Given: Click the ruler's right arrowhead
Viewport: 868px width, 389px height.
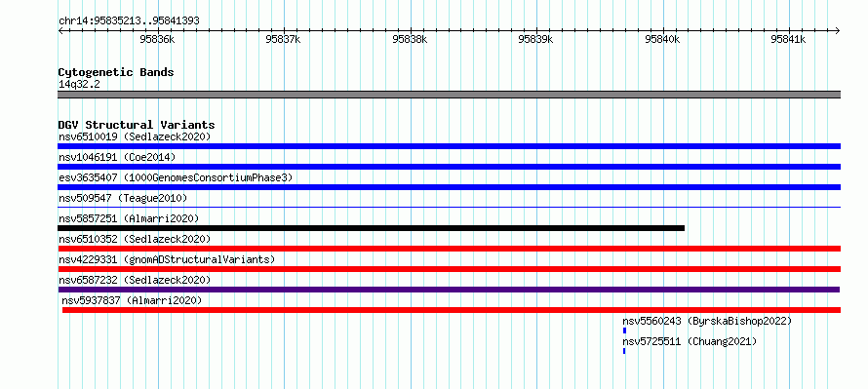Looking at the screenshot, I should click(838, 31).
